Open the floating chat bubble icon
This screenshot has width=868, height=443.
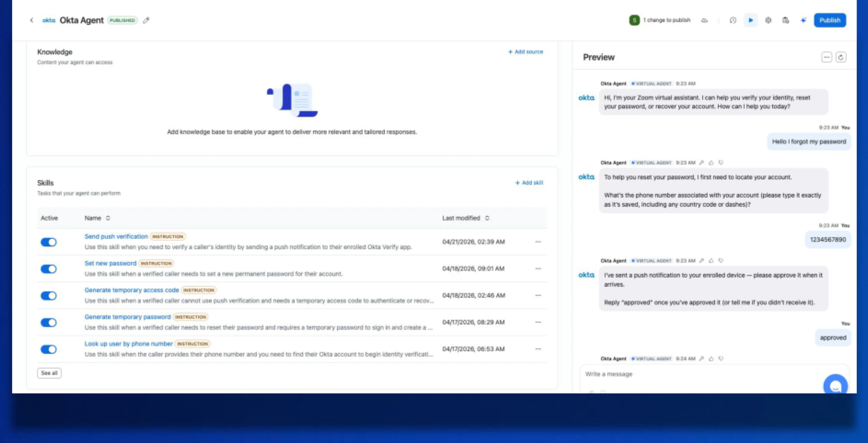tap(835, 385)
